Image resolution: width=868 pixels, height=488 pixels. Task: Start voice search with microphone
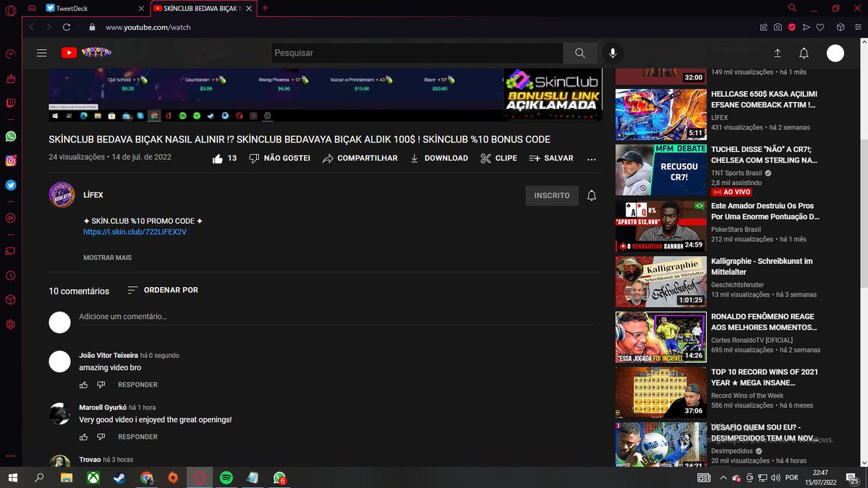(613, 53)
